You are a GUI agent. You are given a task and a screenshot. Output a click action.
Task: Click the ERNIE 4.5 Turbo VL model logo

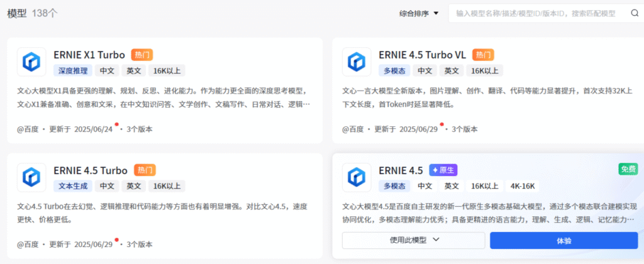coord(357,62)
